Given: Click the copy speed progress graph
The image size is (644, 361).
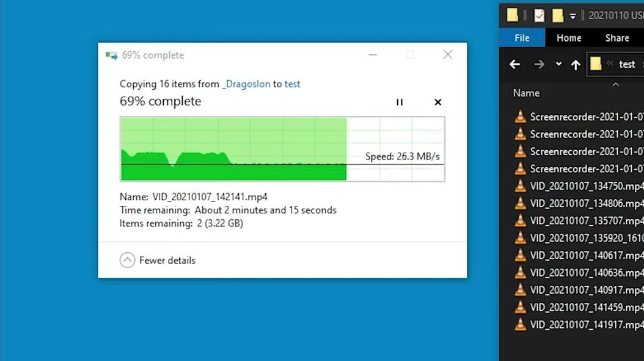Looking at the screenshot, I should click(282, 149).
